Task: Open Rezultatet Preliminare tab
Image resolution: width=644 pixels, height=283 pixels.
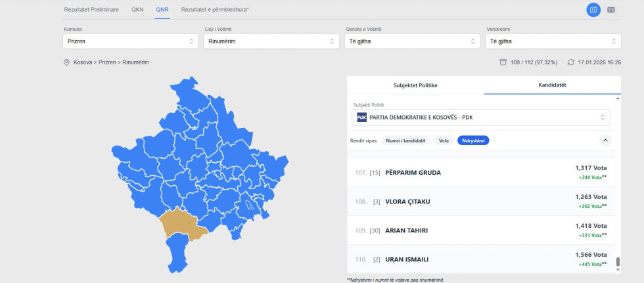Action: [91, 10]
